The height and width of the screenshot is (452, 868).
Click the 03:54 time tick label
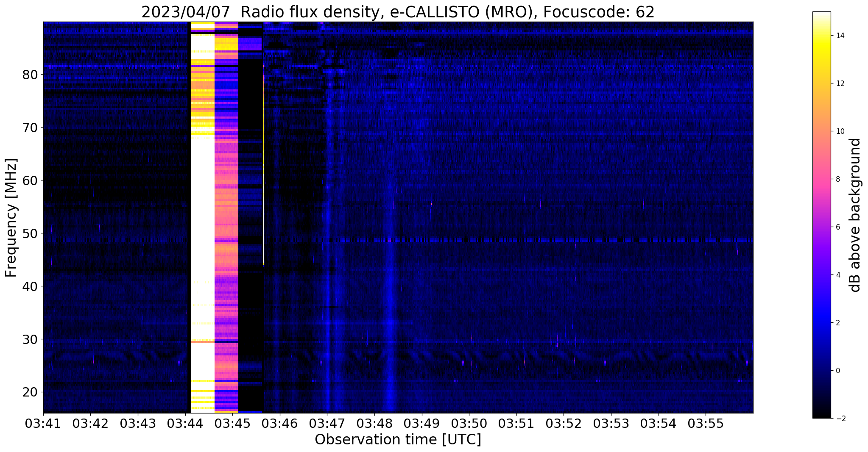click(659, 424)
